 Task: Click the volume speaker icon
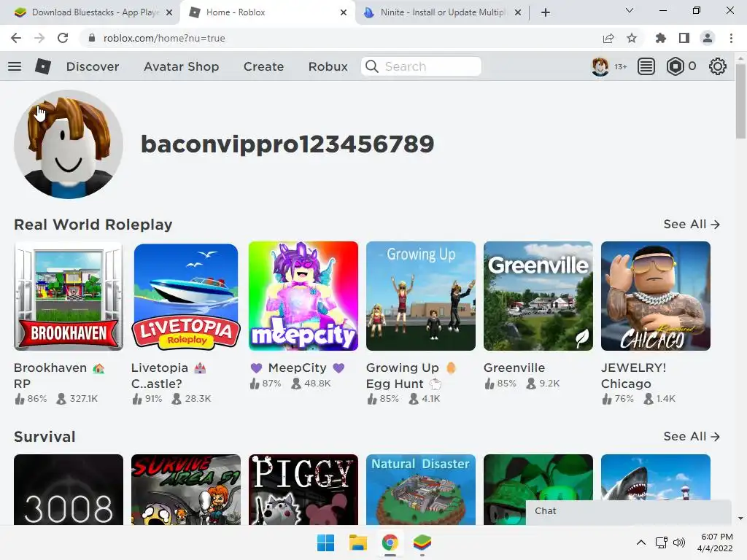(679, 542)
